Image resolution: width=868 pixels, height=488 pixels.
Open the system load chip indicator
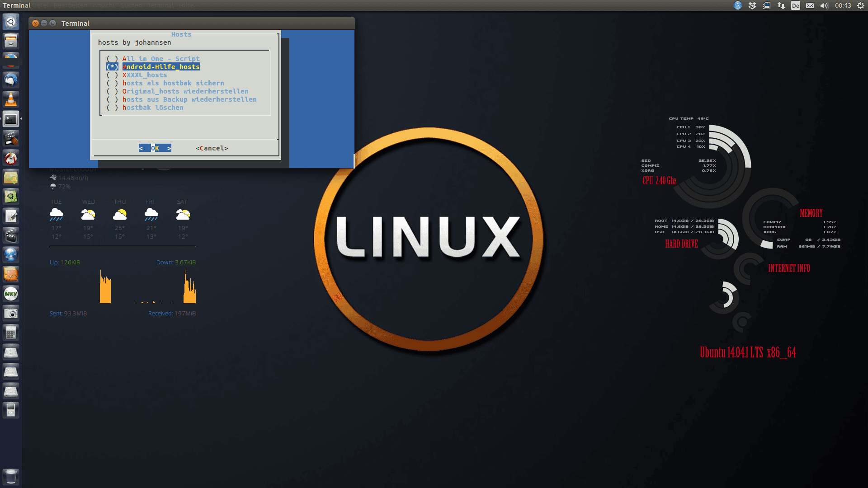click(x=767, y=5)
